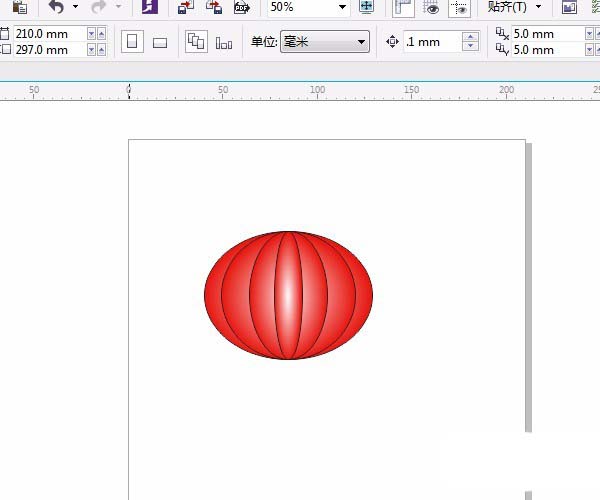Click the page width icon
Viewport: 600px width, 500px height.
pyautogui.click(x=5, y=34)
